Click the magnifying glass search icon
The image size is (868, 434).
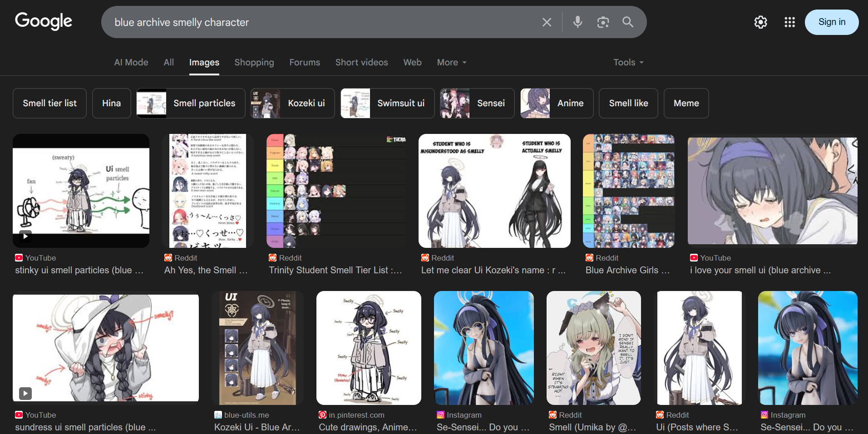click(x=628, y=22)
